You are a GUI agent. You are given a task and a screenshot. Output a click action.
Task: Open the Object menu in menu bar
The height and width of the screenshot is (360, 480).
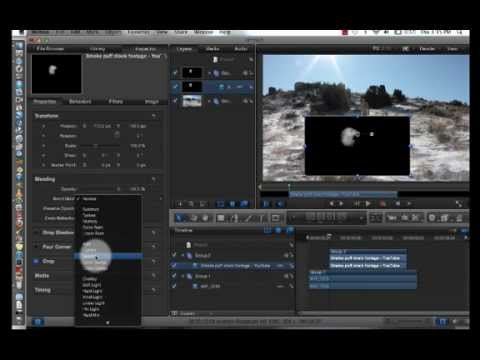tap(113, 33)
